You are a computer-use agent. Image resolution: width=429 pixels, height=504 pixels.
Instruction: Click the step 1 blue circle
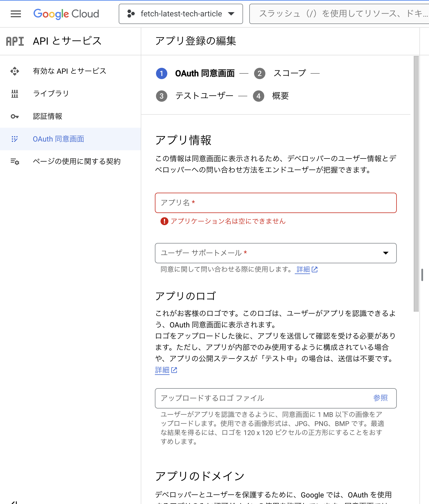coord(162,73)
